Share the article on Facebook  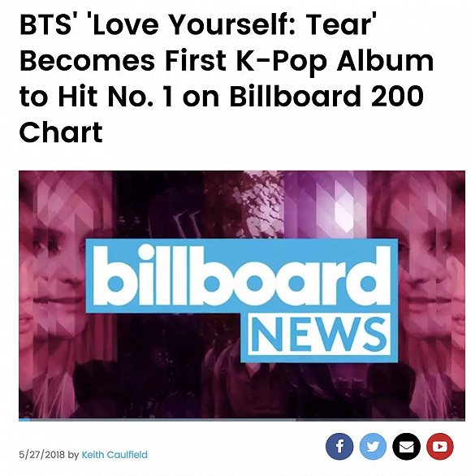click(x=339, y=447)
